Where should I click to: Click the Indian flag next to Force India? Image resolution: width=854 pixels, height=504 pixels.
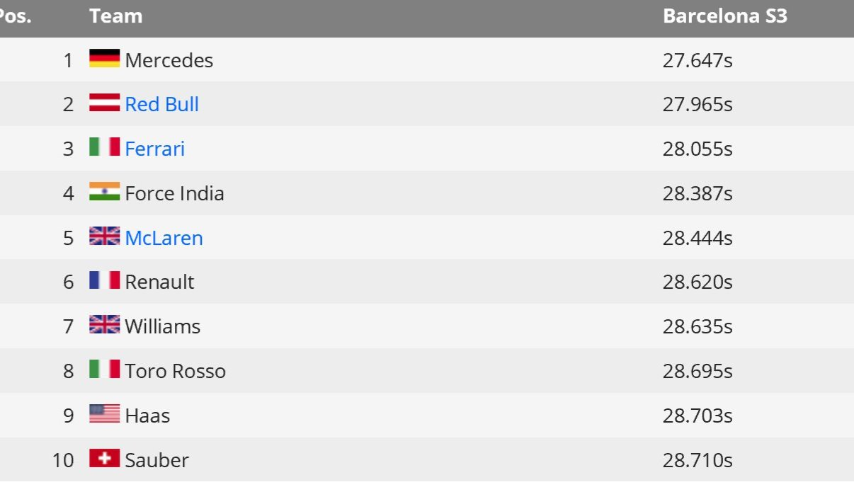(x=105, y=192)
